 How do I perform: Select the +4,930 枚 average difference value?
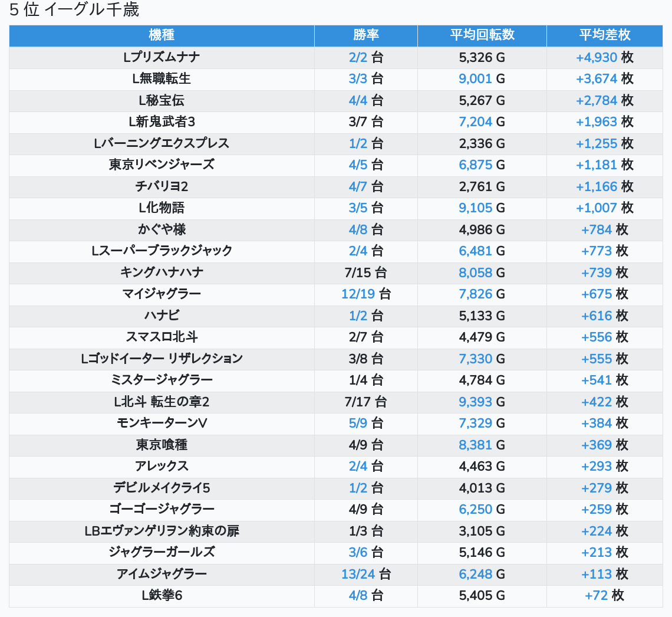604,57
